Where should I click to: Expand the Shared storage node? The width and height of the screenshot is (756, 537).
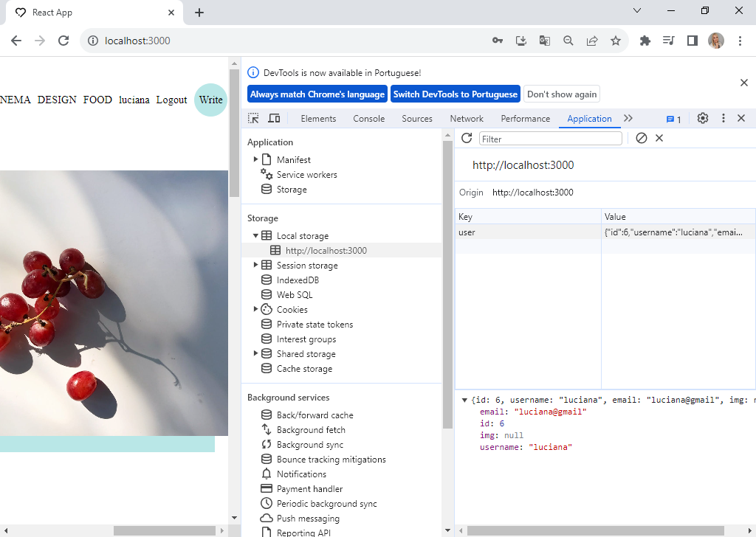point(255,353)
